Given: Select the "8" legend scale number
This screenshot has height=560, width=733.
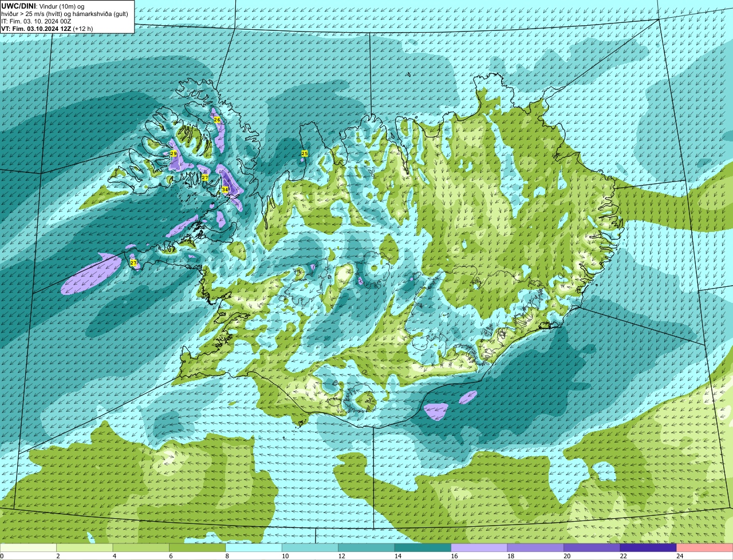Looking at the screenshot, I should pos(227,555).
